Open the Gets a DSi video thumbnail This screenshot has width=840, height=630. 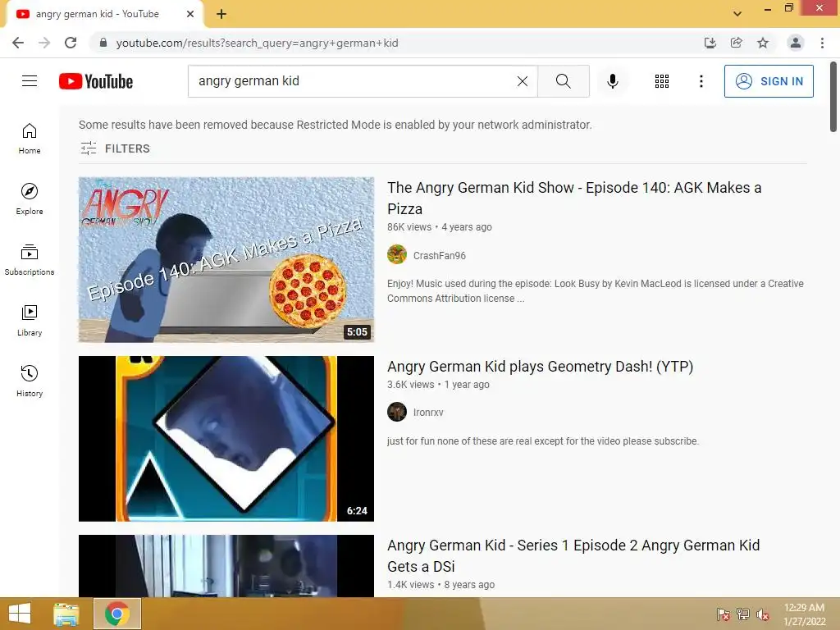(226, 566)
